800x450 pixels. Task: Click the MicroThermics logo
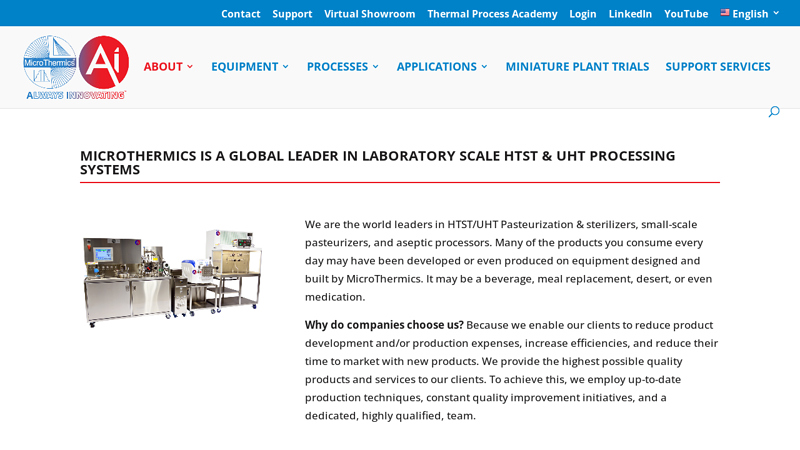click(76, 67)
